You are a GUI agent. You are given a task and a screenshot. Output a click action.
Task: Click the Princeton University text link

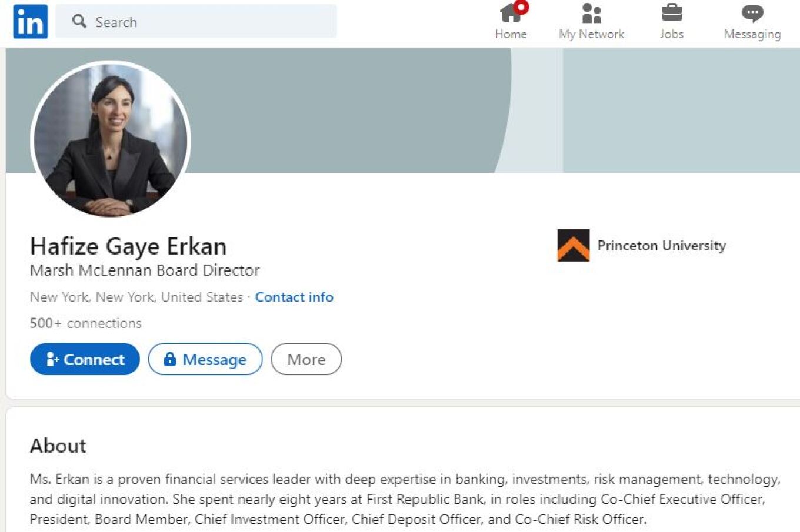point(661,246)
